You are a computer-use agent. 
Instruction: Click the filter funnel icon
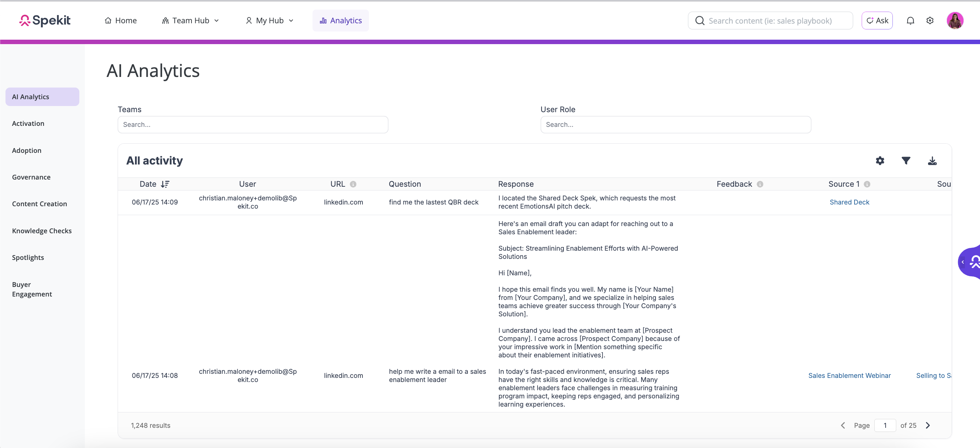pos(906,161)
